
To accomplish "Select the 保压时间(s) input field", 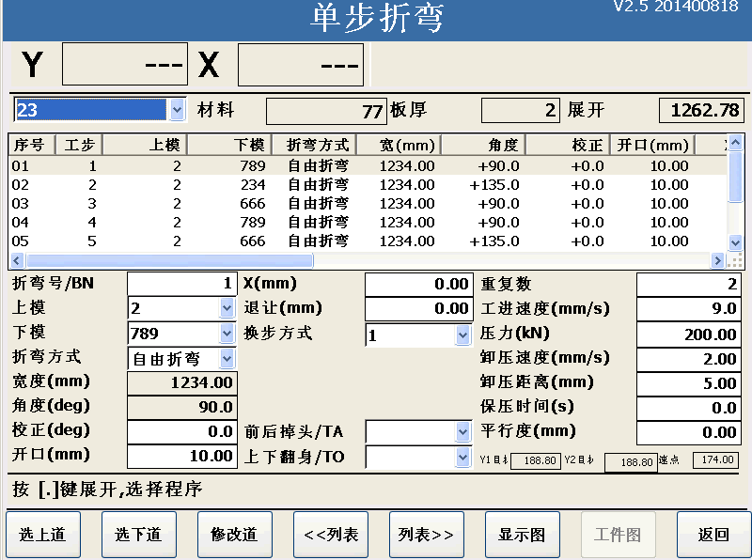I will point(689,408).
